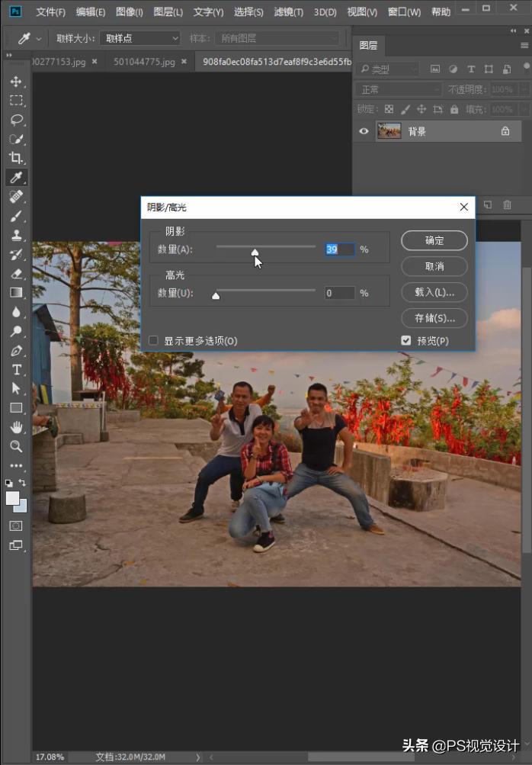Click the 阴影 amount input field
This screenshot has height=765, width=532.
point(339,249)
